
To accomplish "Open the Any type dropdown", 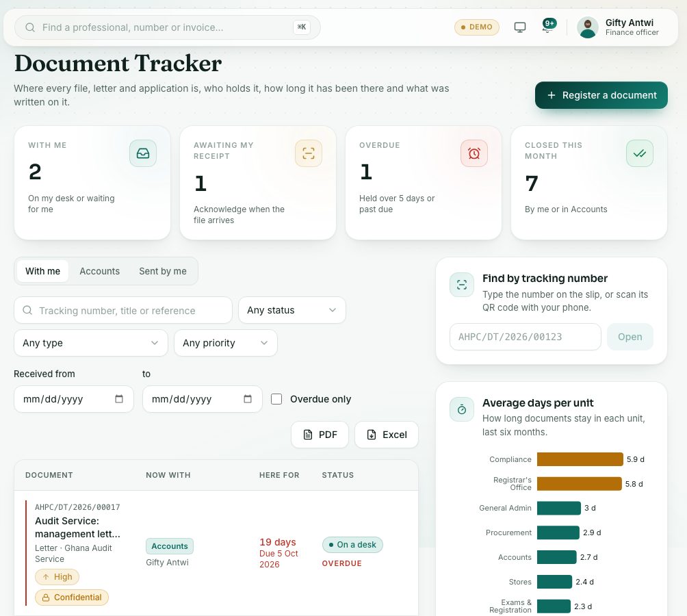I will (x=91, y=343).
